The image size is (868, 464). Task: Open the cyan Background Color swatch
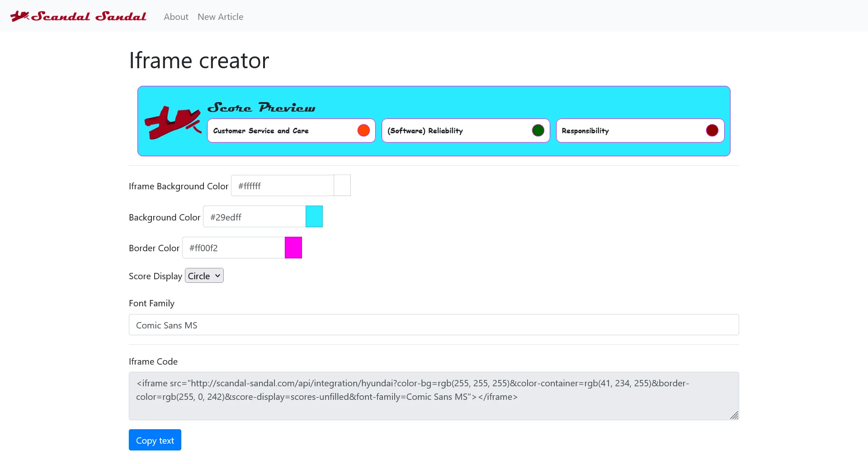pos(314,216)
